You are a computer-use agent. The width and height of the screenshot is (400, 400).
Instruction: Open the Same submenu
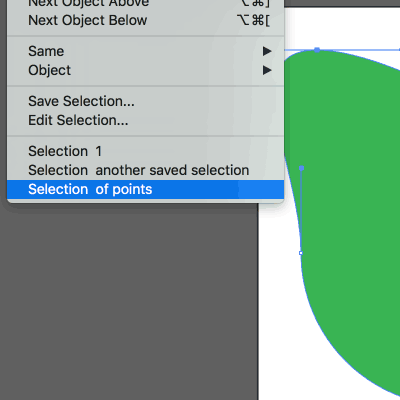pos(145,51)
